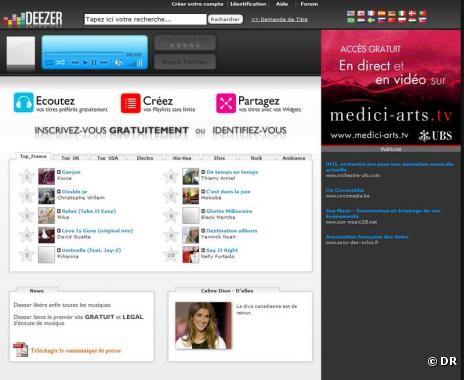Open Garçon album thumbnail

click(x=46, y=176)
